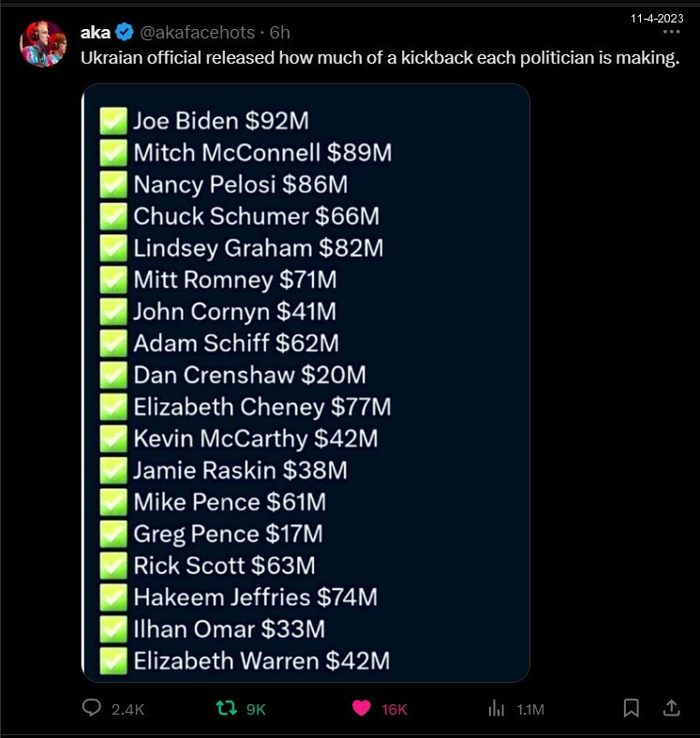The width and height of the screenshot is (700, 738).
Task: Like the post with heart icon
Action: click(361, 708)
